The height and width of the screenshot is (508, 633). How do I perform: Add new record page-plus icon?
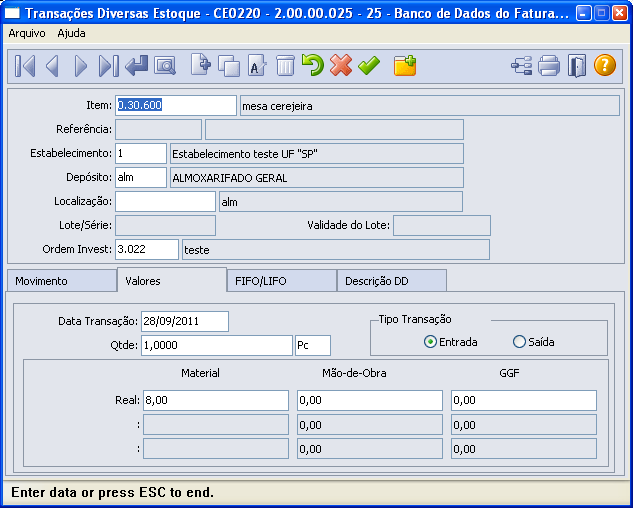point(201,65)
